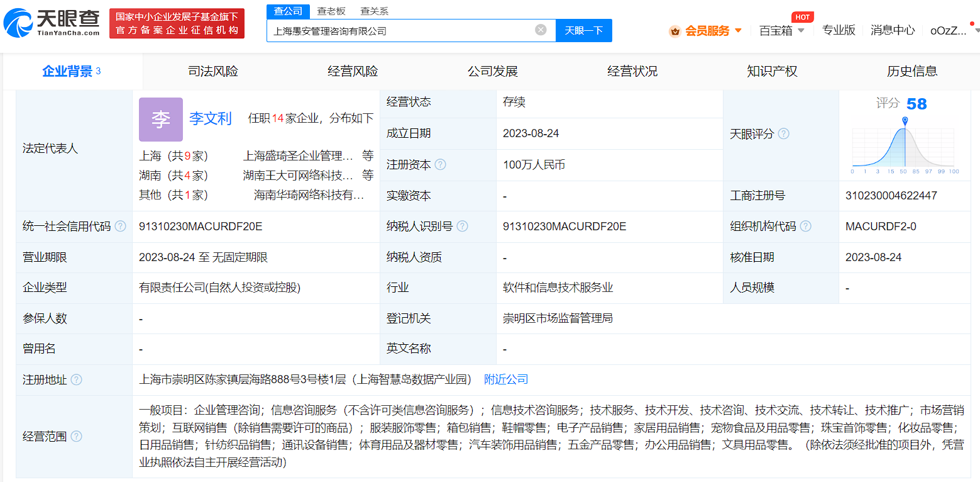Open the 专业版 link

tap(839, 30)
